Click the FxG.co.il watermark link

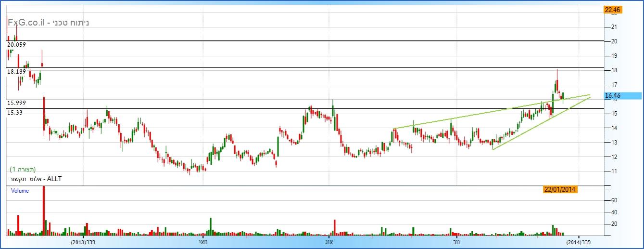26,23
